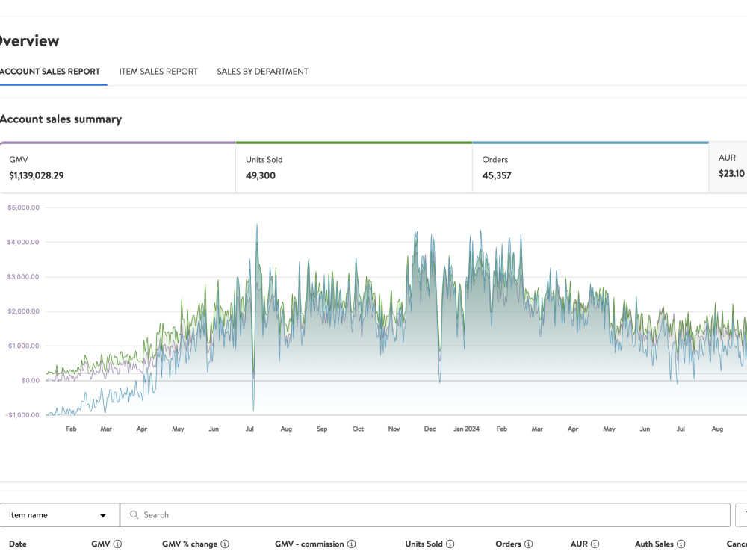Switch to Item Sales Report tab
The width and height of the screenshot is (747, 560).
pyautogui.click(x=158, y=72)
